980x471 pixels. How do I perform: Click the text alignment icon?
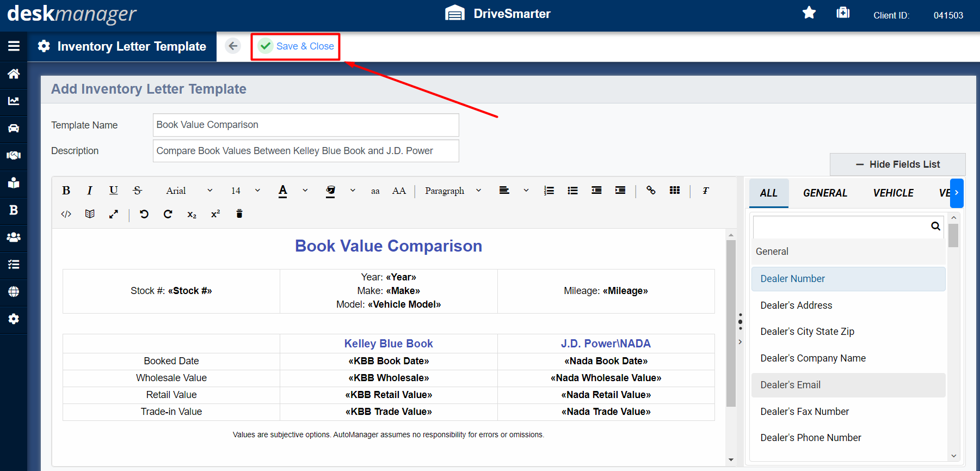(504, 191)
